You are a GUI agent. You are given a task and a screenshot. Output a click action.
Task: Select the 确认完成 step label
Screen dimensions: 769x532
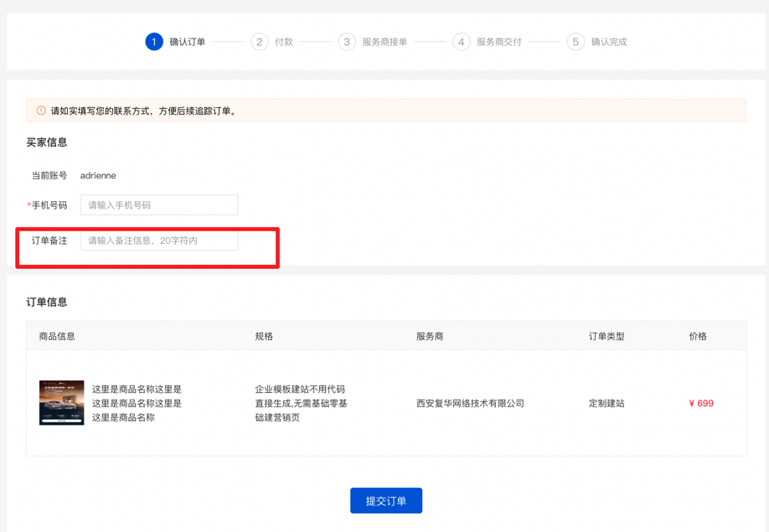coord(609,42)
